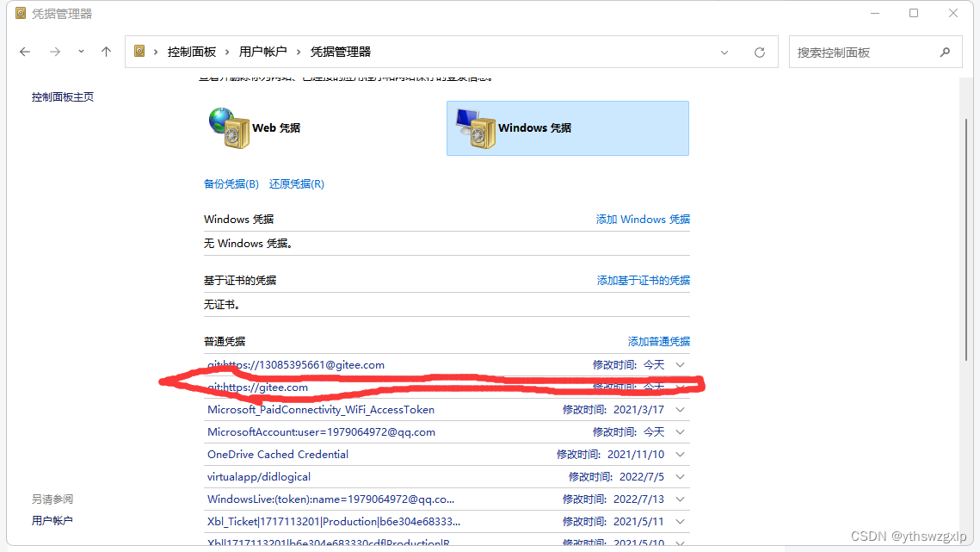
Task: Select 控制面板 in the breadcrumb path
Action: point(191,52)
